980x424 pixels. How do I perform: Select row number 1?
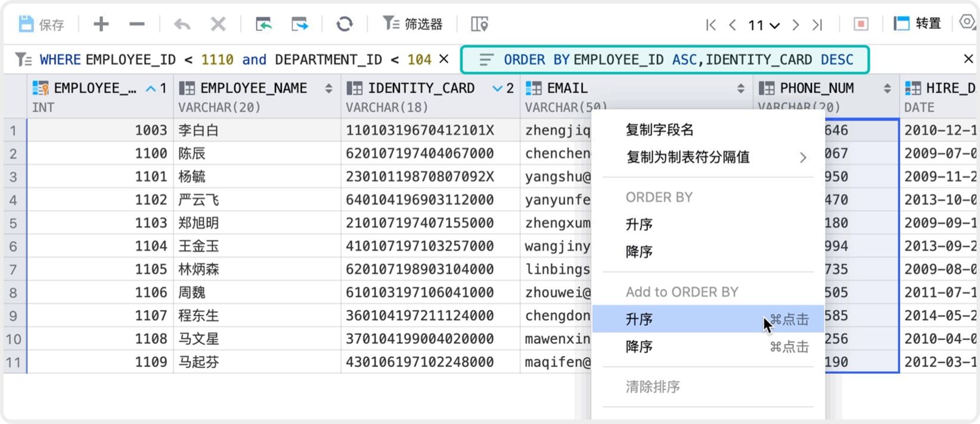click(14, 131)
